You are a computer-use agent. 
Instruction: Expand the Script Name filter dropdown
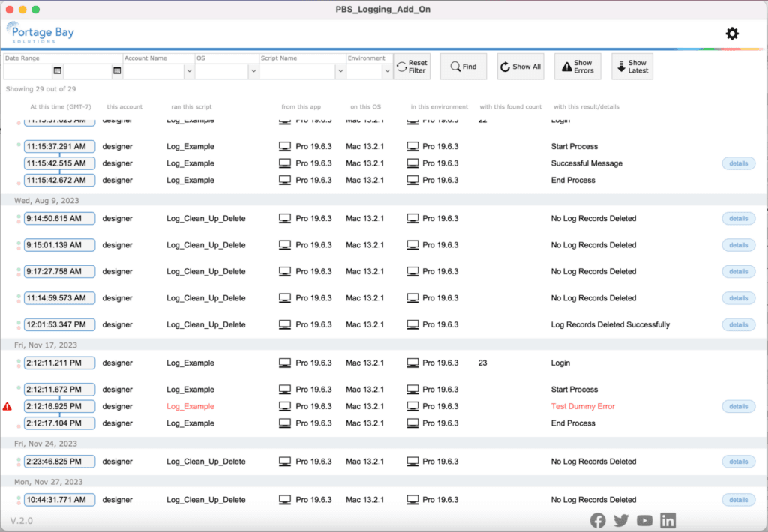click(340, 71)
